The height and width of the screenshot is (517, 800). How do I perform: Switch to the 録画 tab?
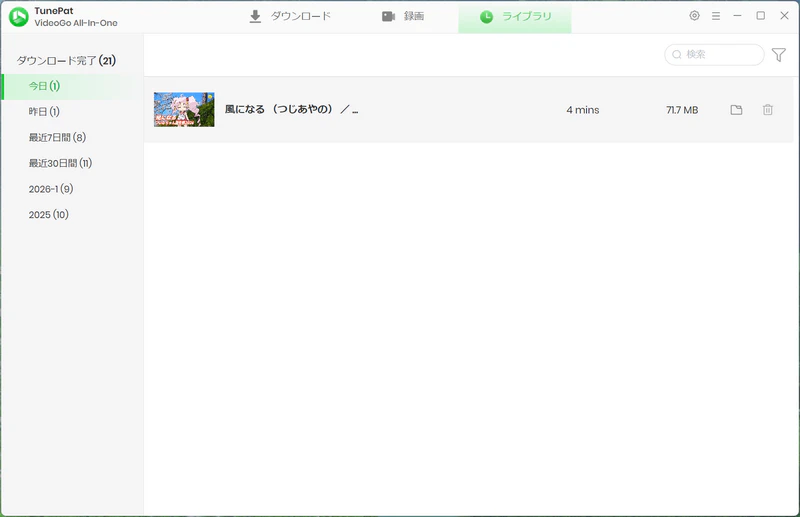pyautogui.click(x=403, y=16)
